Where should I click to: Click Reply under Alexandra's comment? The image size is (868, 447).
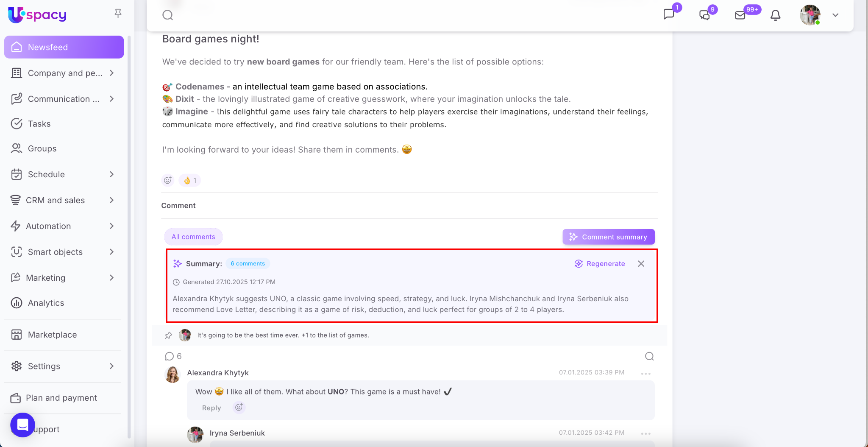point(211,408)
